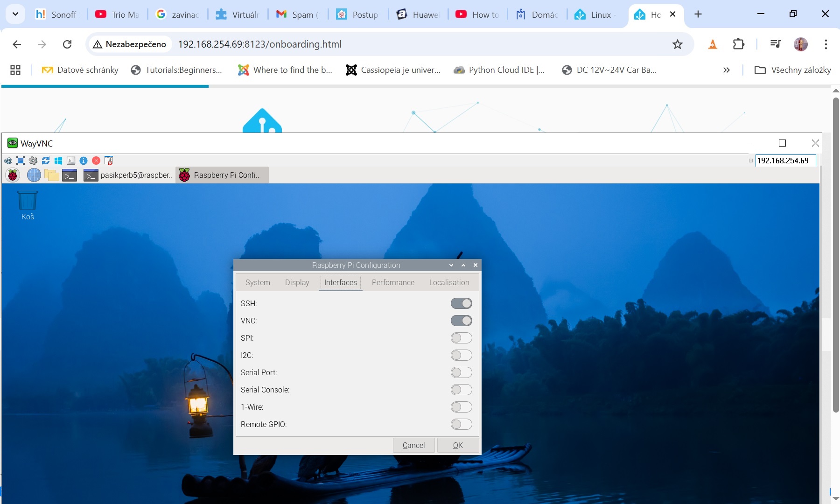The width and height of the screenshot is (840, 504).
Task: Open WayVNC settings gear icon
Action: tap(33, 161)
